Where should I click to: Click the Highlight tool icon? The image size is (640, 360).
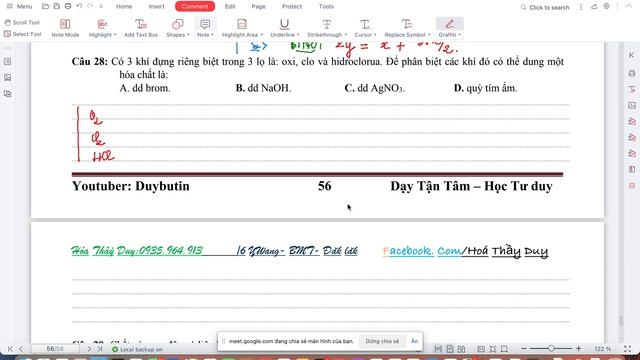102,24
